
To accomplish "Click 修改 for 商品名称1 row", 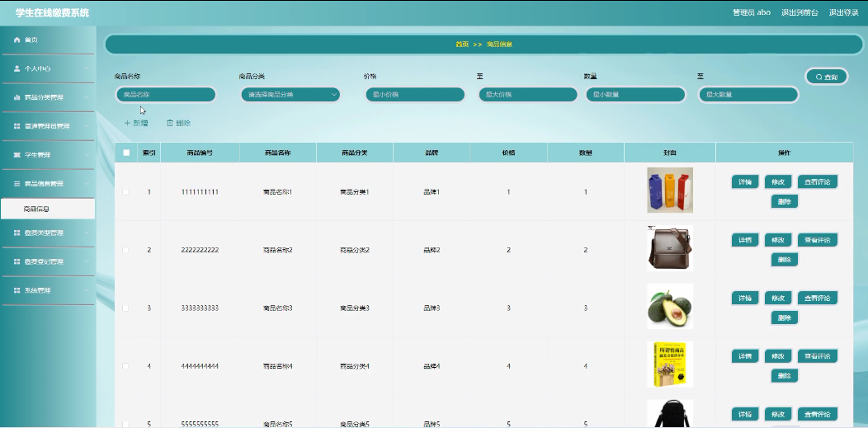I will coord(778,181).
